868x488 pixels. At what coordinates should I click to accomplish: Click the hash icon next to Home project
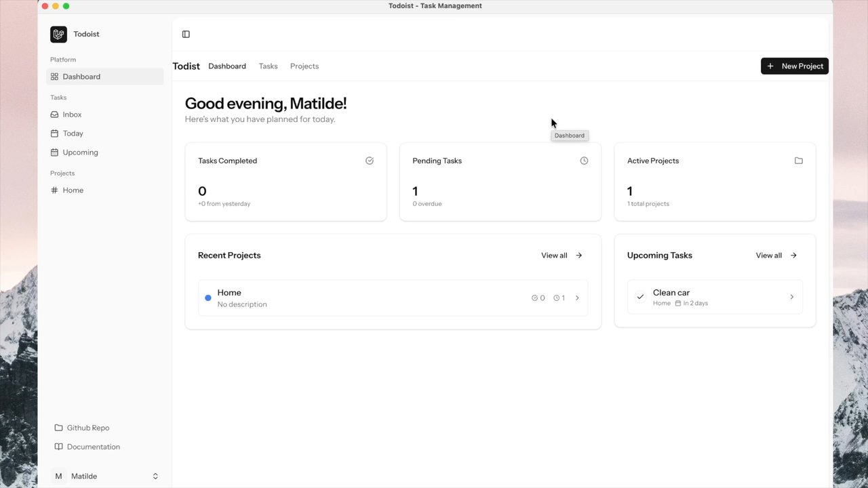54,190
